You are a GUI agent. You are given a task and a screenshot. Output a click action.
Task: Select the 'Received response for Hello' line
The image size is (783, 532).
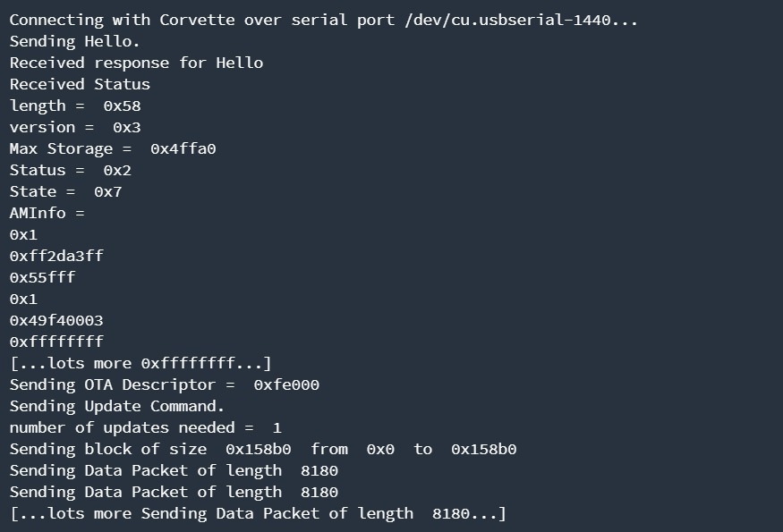(136, 63)
